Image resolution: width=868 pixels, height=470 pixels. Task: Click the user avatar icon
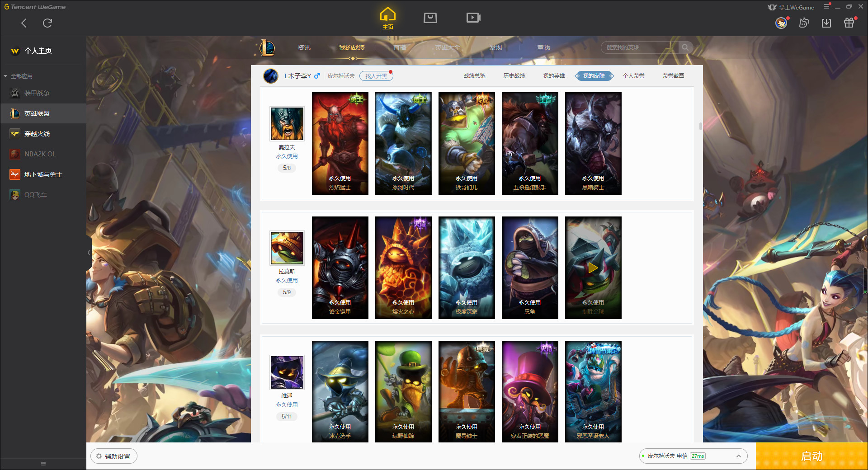781,23
